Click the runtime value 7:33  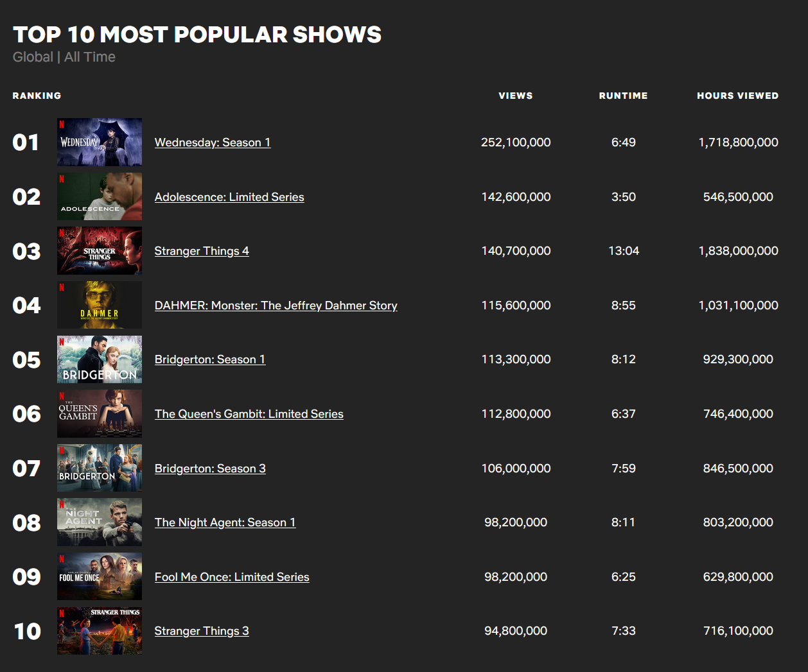point(623,631)
